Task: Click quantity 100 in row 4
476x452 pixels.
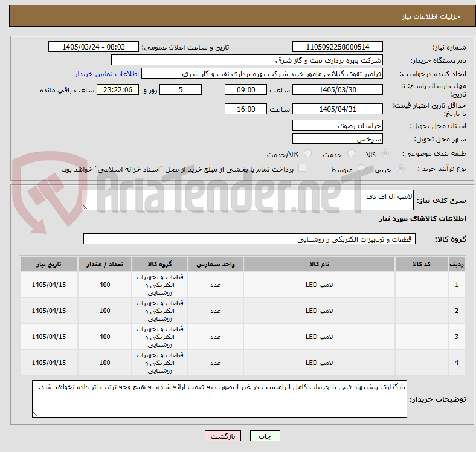Action: [105, 363]
